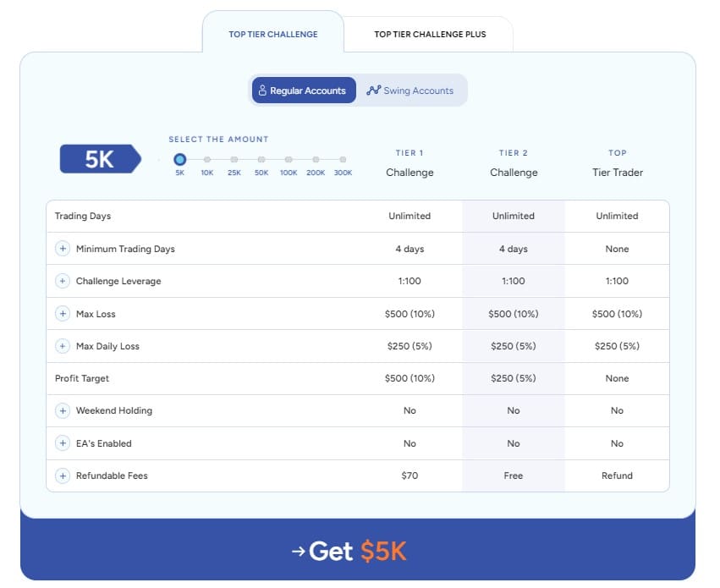This screenshot has height=588, width=720.
Task: Select Regular Accounts toggle
Action: 304,91
